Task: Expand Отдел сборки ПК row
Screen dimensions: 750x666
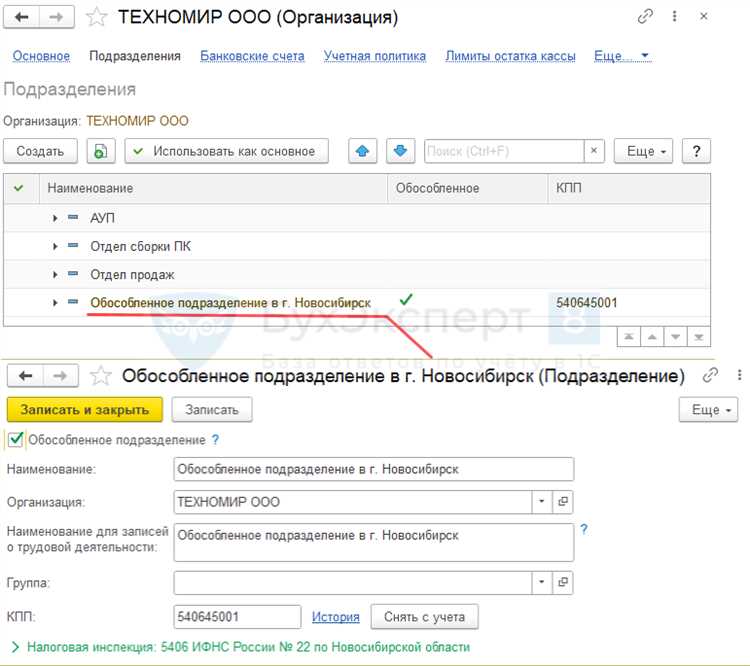Action: 55,246
